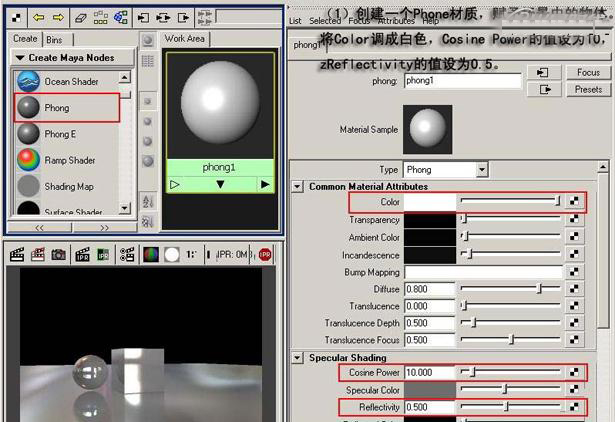Click the phong1 swatch right solid triangle
This screenshot has height=422, width=615.
pyautogui.click(x=265, y=184)
